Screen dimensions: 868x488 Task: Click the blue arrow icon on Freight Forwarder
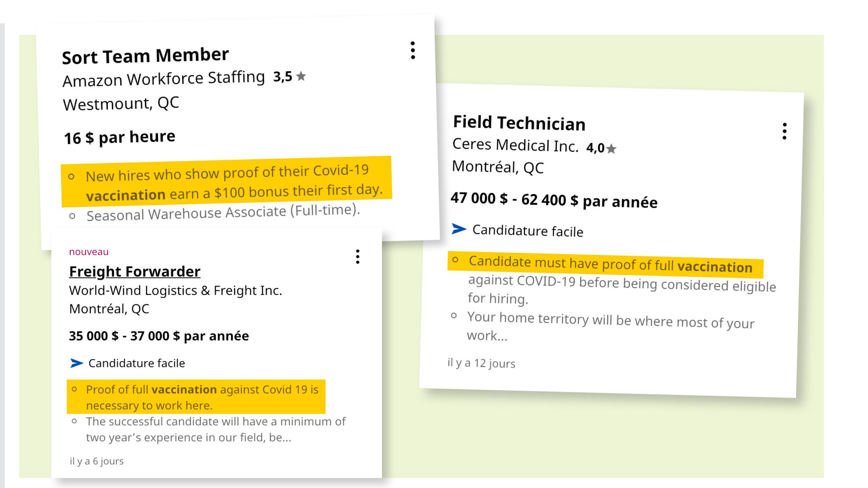click(77, 363)
